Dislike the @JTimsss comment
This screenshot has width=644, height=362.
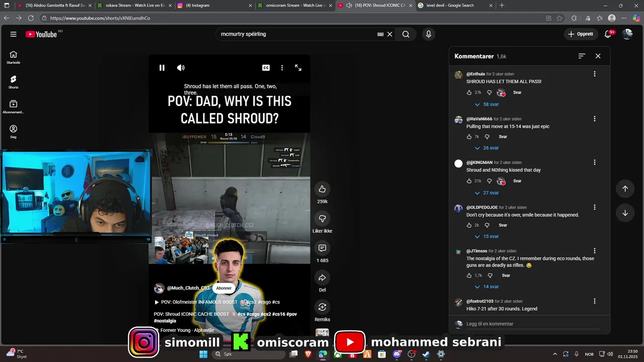pyautogui.click(x=490, y=276)
